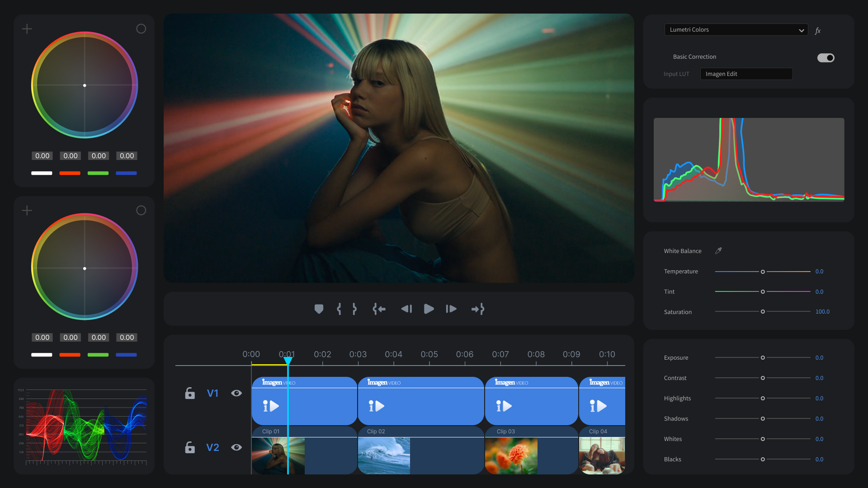Viewport: 868px width, 488px height.
Task: Click the play button in transport controls
Action: (x=429, y=309)
